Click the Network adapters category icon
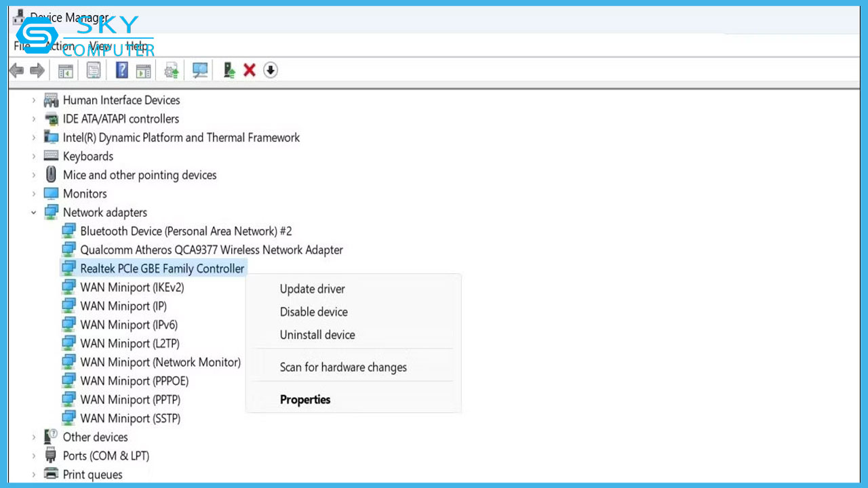 [x=51, y=212]
